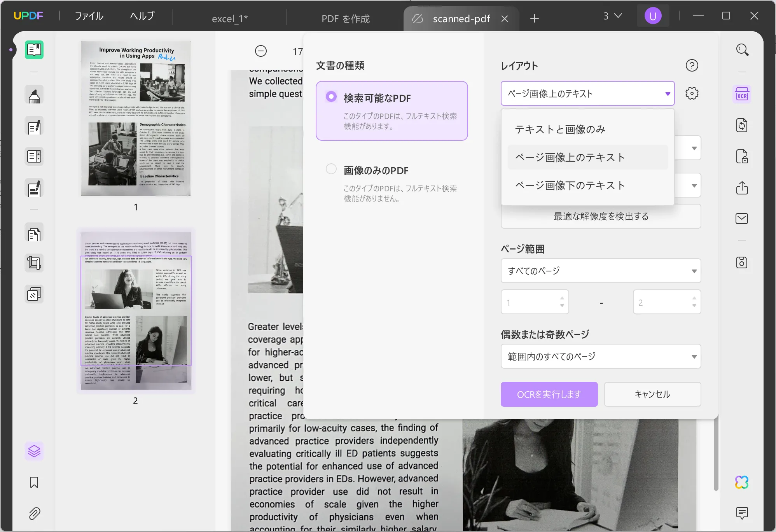Screen dimensions: 776x532
Task: Open layout settings gear icon
Action: 692,93
